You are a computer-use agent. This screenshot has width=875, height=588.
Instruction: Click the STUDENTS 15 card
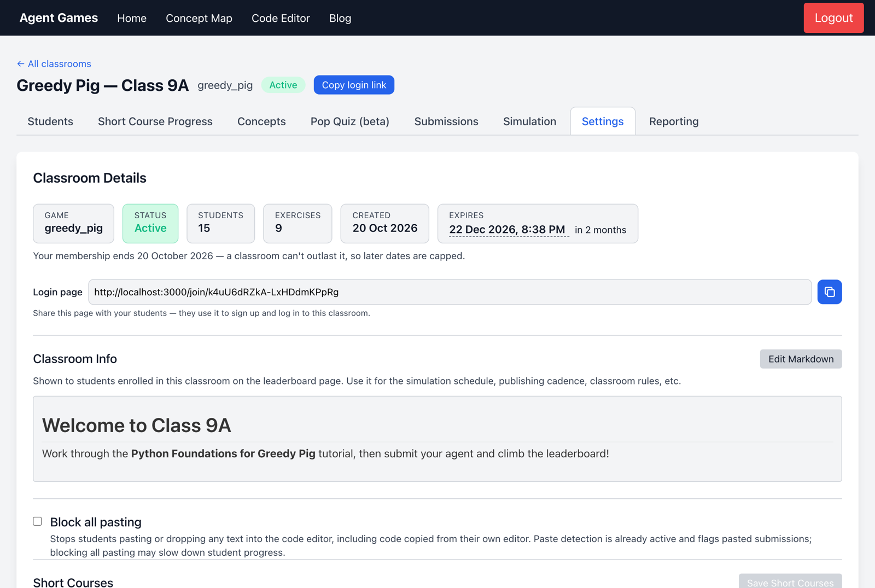(220, 223)
